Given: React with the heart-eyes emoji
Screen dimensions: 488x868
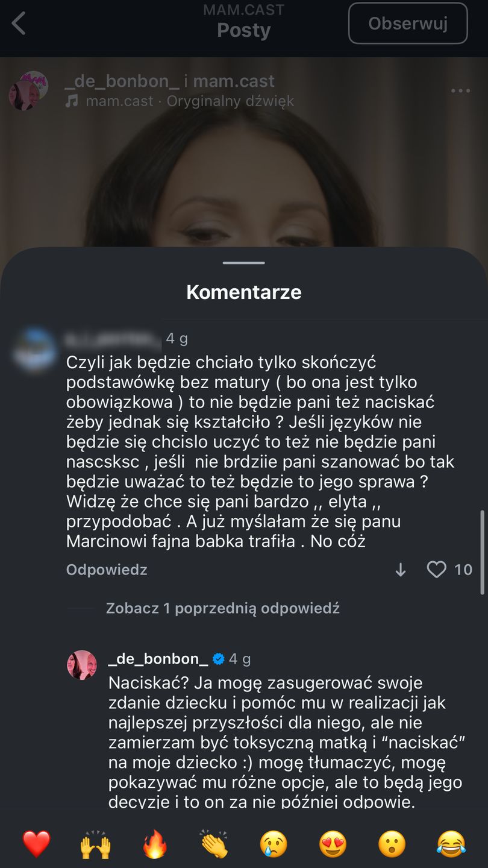Looking at the screenshot, I should coord(333,844).
